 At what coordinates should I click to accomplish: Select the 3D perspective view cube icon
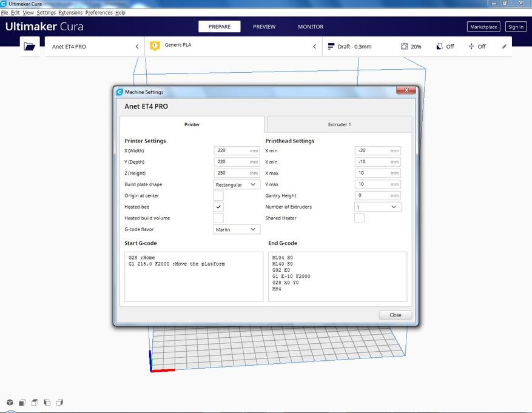point(10,402)
